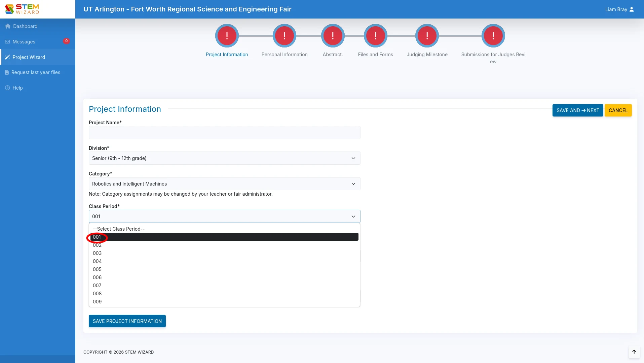Select the Files and Forms step circle

pyautogui.click(x=376, y=36)
